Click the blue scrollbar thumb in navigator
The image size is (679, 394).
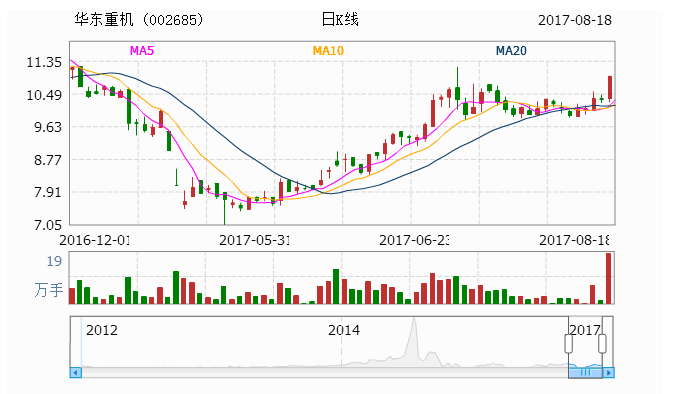[x=585, y=372]
